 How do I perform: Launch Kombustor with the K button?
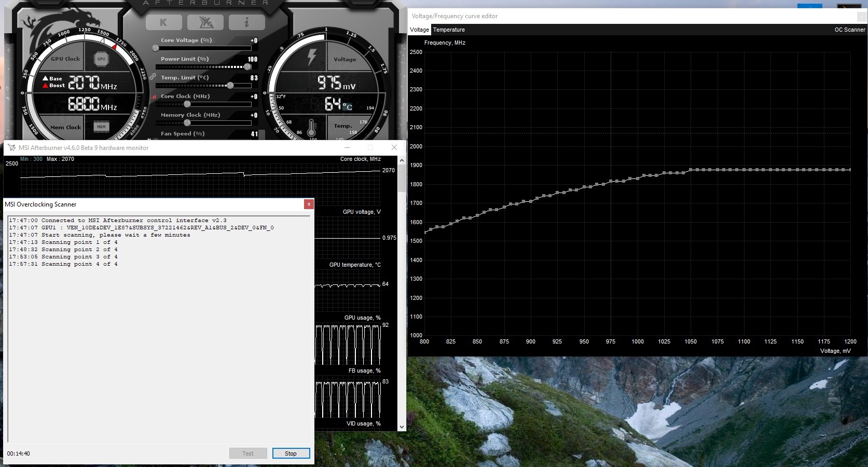(163, 22)
